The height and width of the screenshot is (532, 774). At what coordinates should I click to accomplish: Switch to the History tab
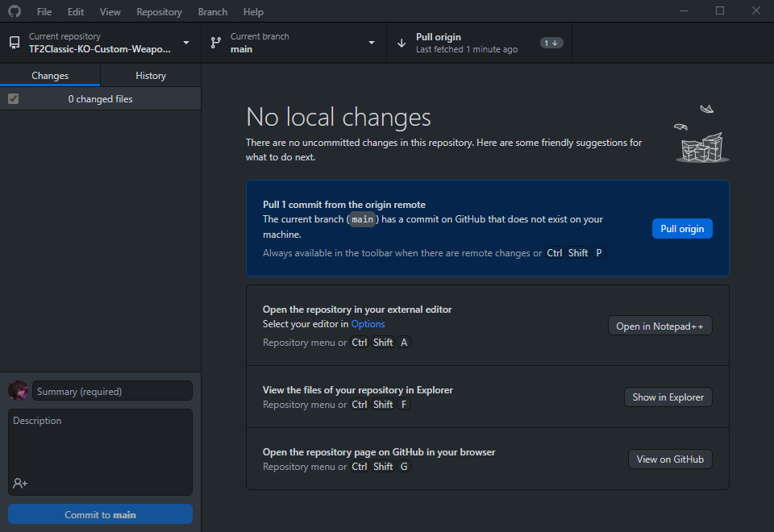[x=151, y=76]
